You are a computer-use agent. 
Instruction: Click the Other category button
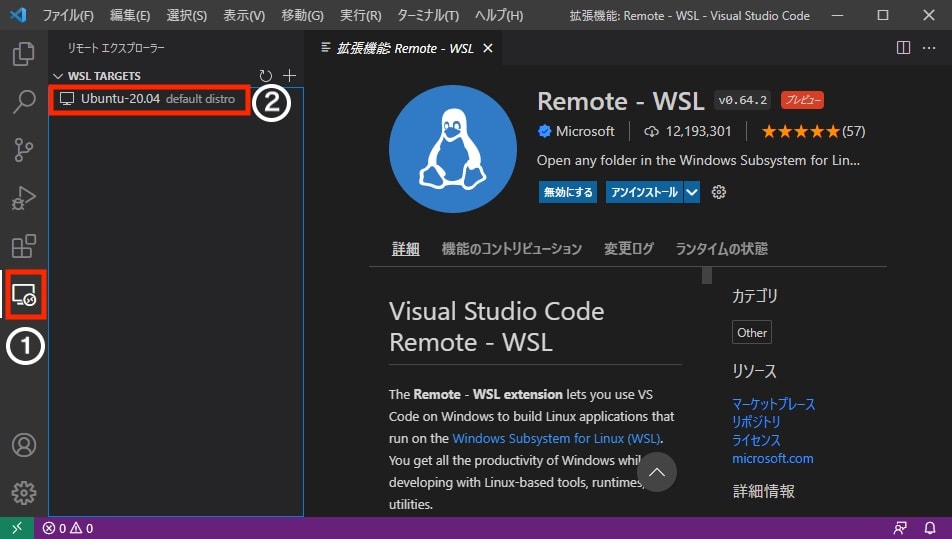tap(752, 333)
